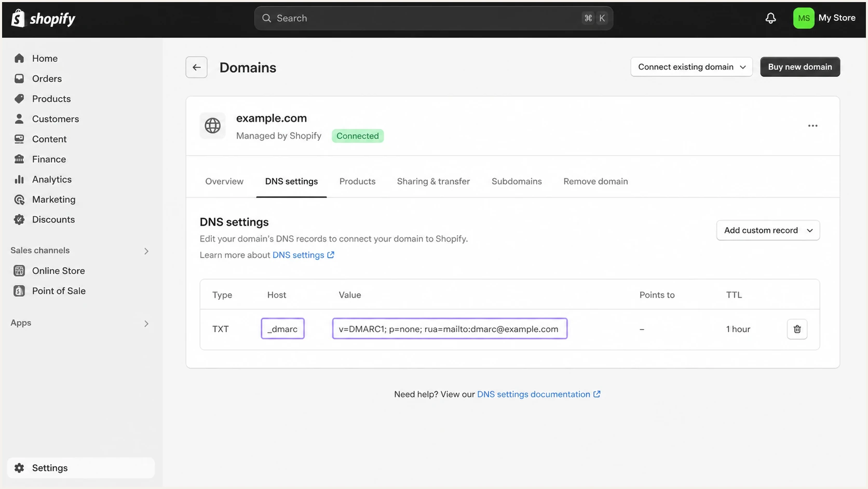Click the Type column header
868x489 pixels.
point(222,295)
